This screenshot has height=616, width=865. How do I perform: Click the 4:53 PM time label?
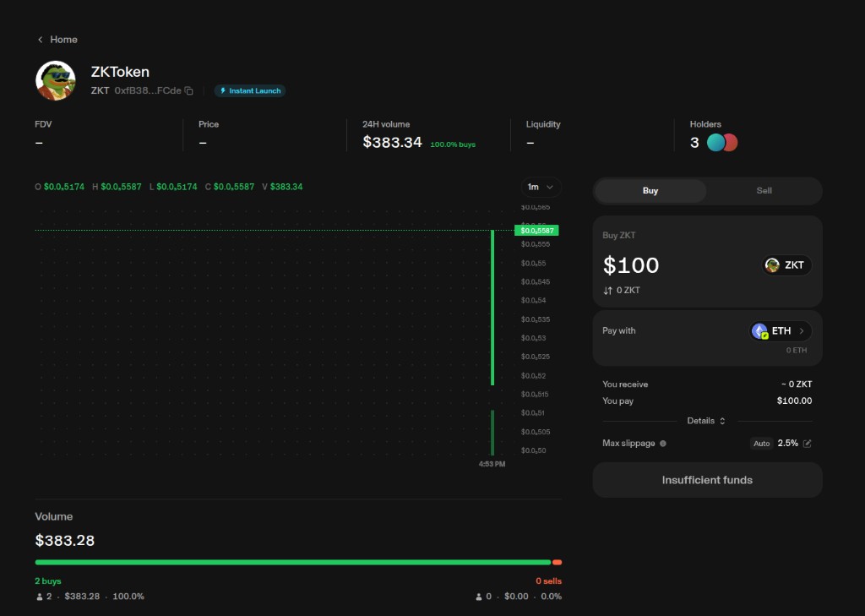coord(492,464)
